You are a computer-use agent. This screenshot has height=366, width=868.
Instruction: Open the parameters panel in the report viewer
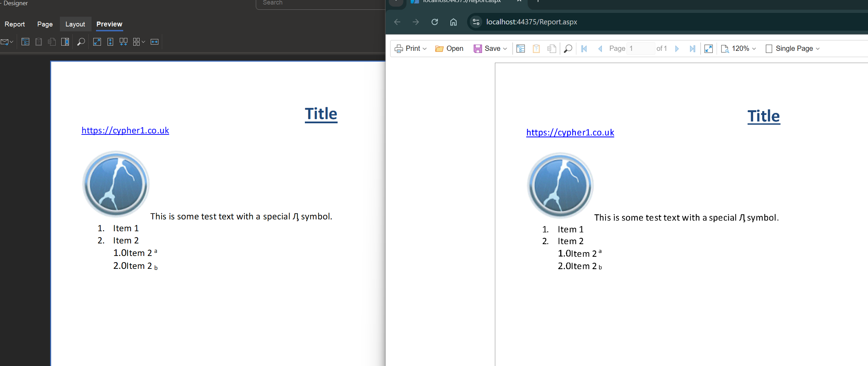pos(536,48)
